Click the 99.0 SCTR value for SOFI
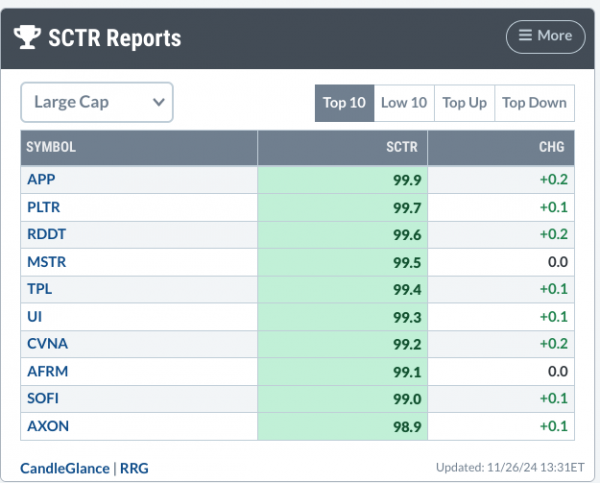 [x=407, y=399]
